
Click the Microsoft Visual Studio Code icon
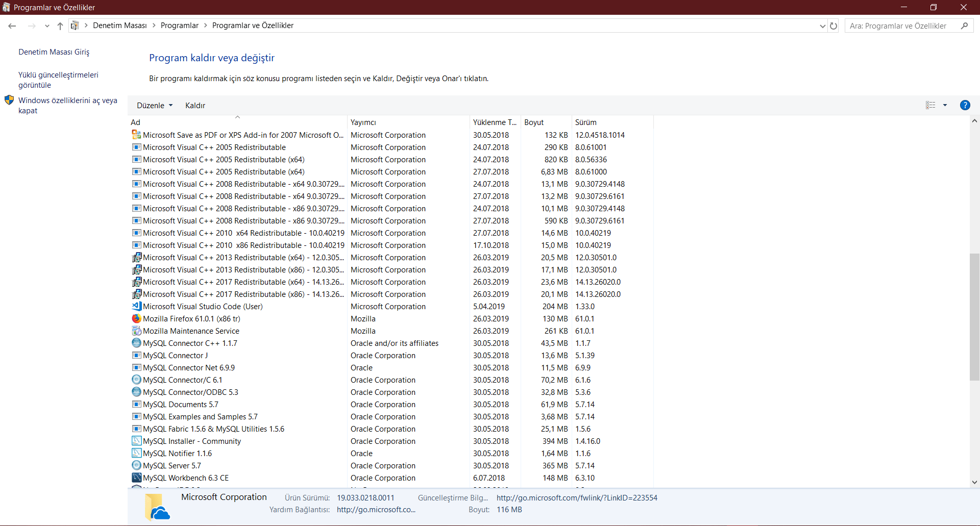tap(136, 306)
